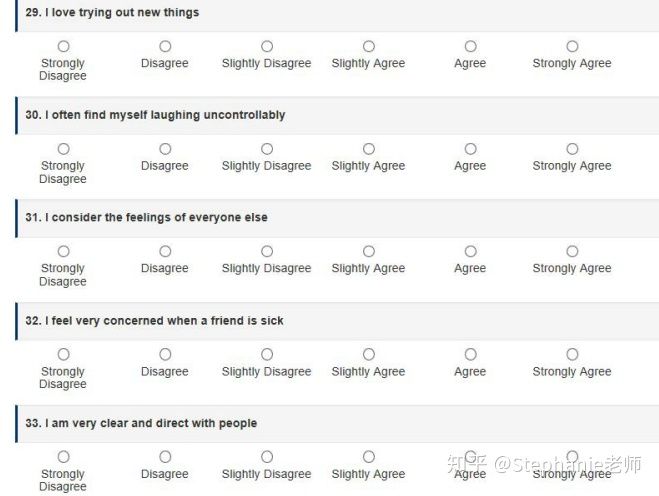Choose Strongly Agree for question 31

tap(572, 251)
